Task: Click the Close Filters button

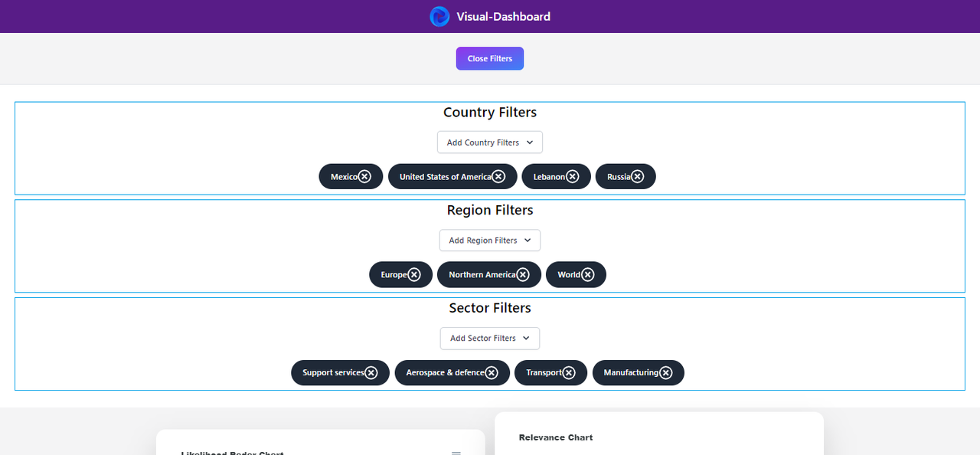Action: 490,58
